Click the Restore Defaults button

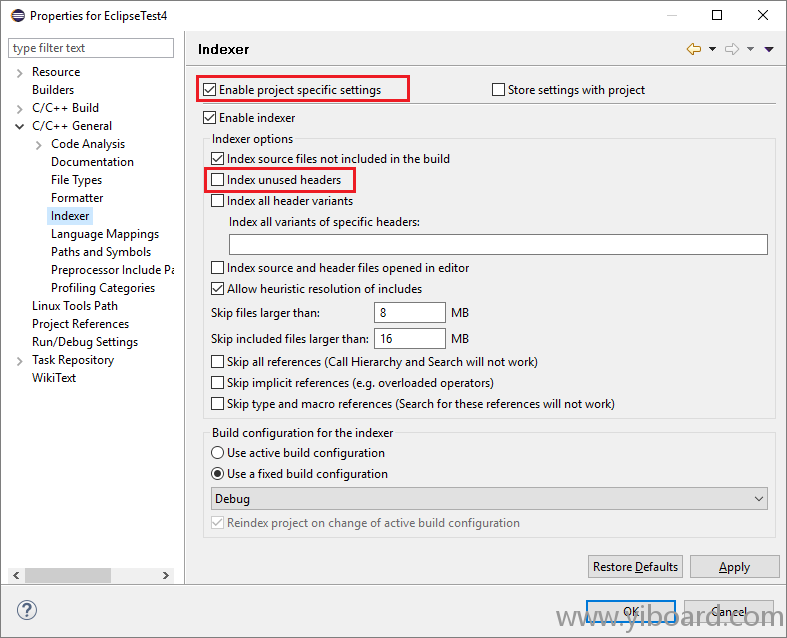click(x=635, y=567)
